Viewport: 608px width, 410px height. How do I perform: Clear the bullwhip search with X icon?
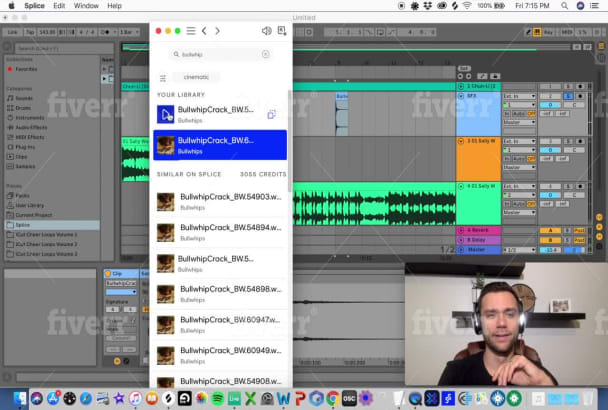point(266,54)
